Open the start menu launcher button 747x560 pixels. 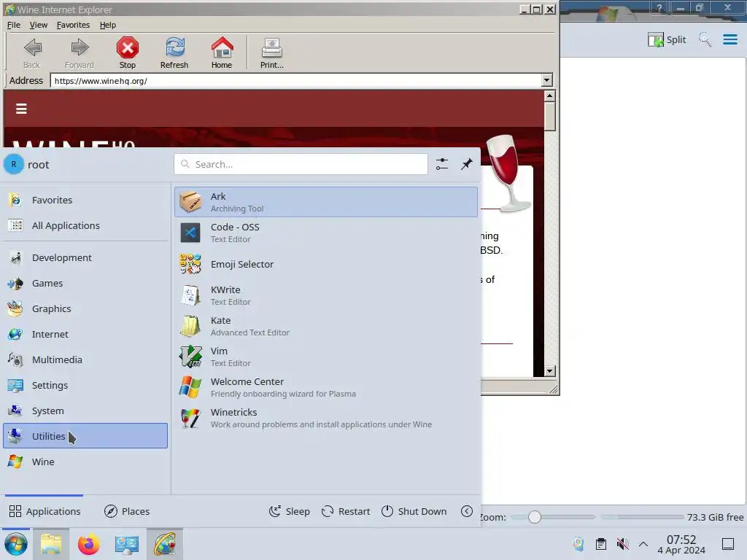click(16, 544)
